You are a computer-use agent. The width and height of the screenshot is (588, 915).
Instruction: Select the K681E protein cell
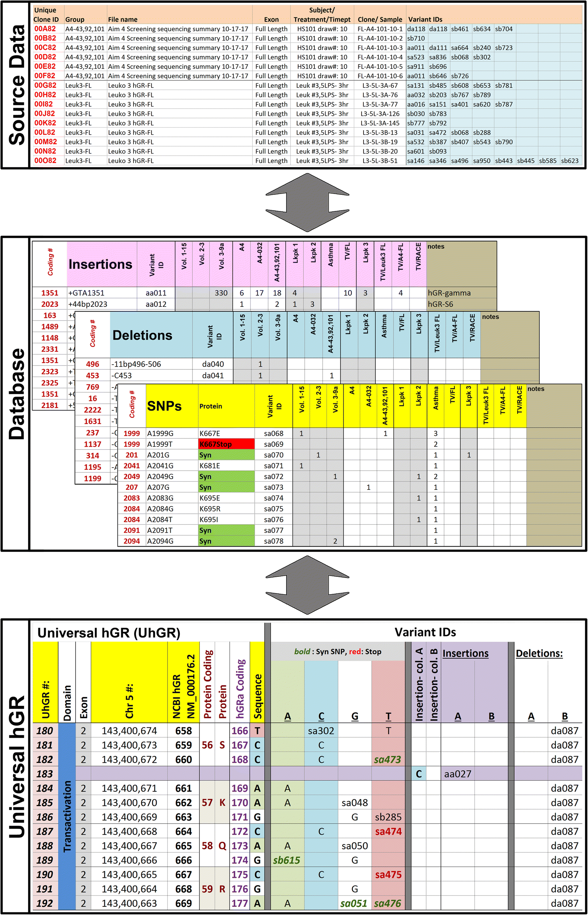226,465
